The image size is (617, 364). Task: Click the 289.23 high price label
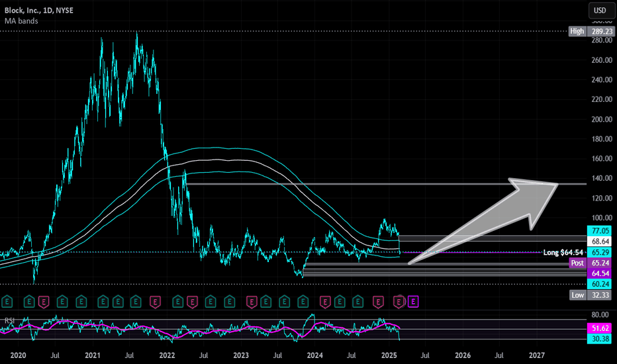601,31
